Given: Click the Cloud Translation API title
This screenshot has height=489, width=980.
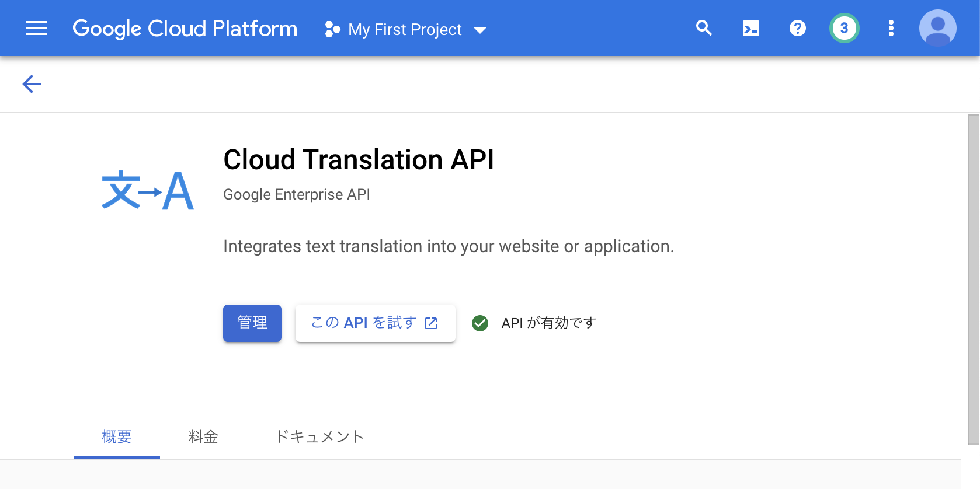Looking at the screenshot, I should [359, 160].
